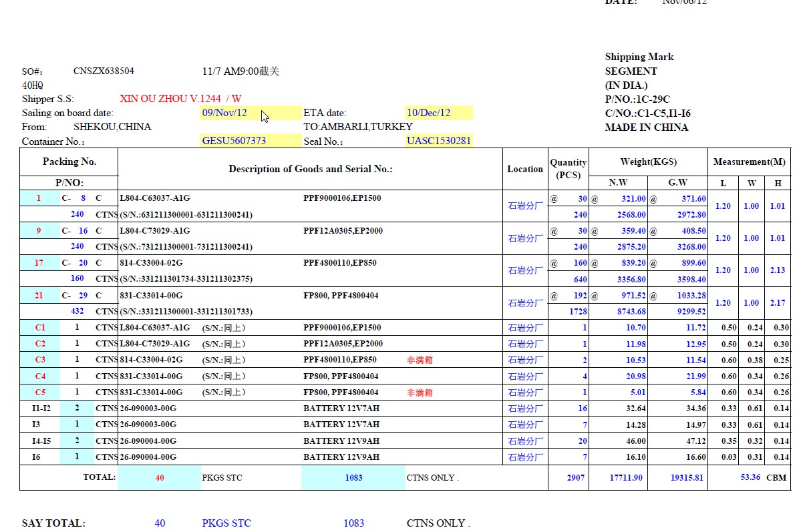The image size is (805, 532).
Task: Select MADE IN CHINA shipping mark text
Action: [x=647, y=127]
